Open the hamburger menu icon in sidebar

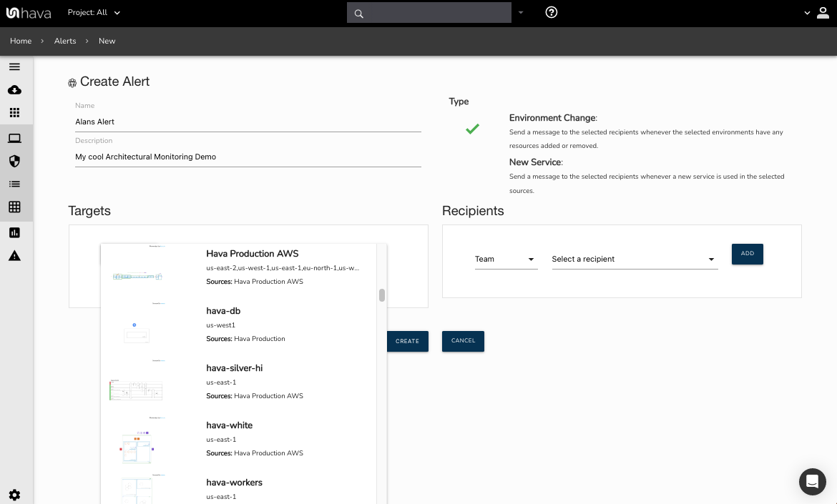click(14, 66)
